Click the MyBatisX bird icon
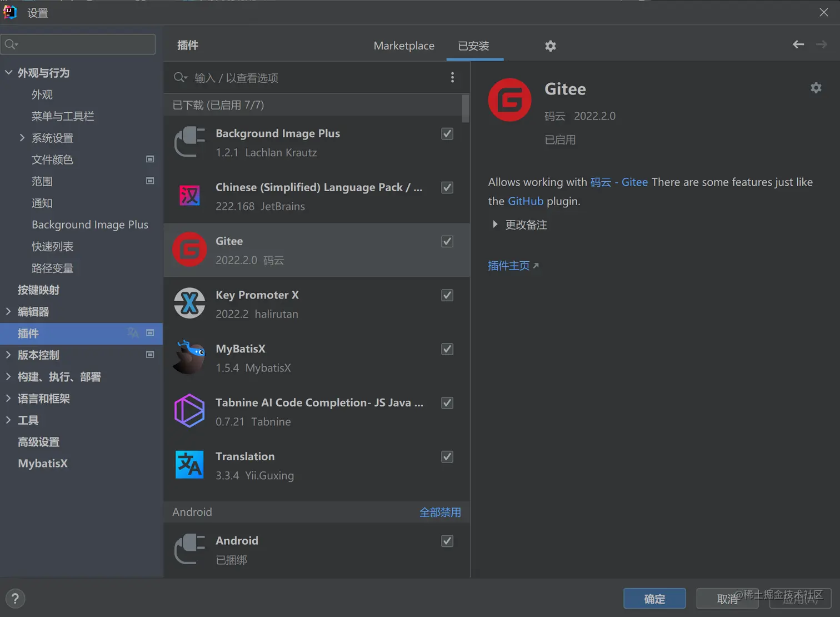 189,357
